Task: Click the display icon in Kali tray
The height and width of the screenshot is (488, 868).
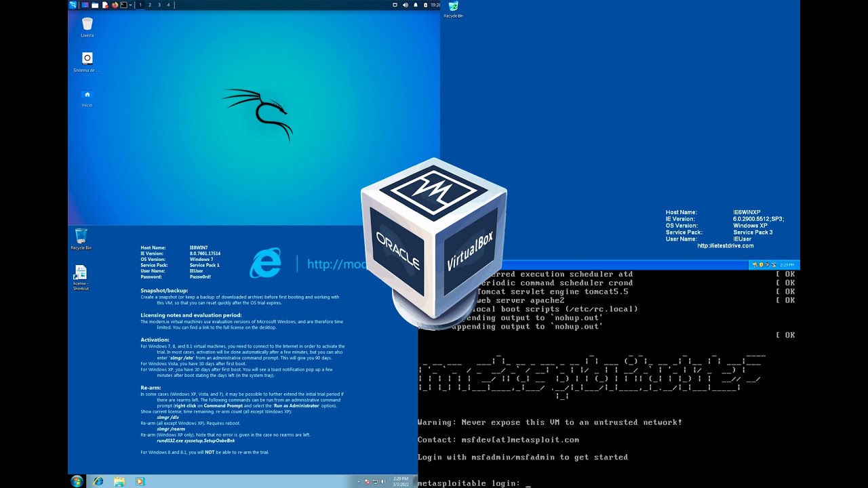Action: 395,5
